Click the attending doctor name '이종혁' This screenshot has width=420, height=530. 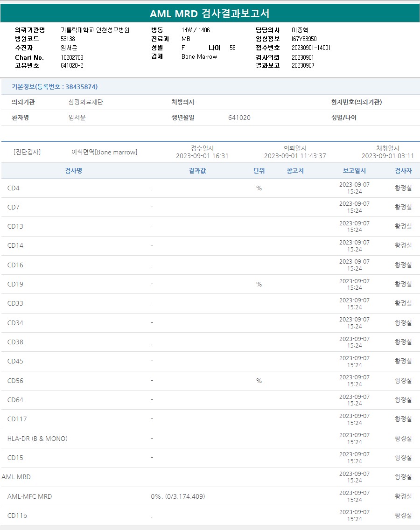[x=300, y=30]
